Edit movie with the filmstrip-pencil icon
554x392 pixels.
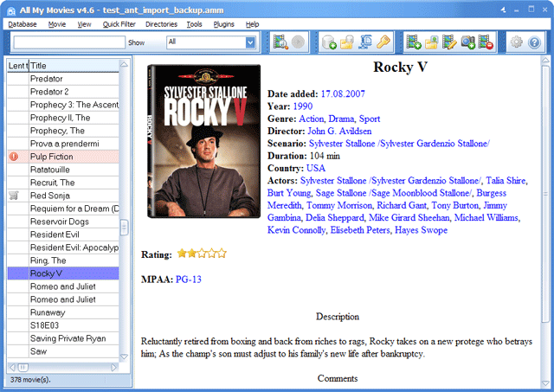pos(449,42)
